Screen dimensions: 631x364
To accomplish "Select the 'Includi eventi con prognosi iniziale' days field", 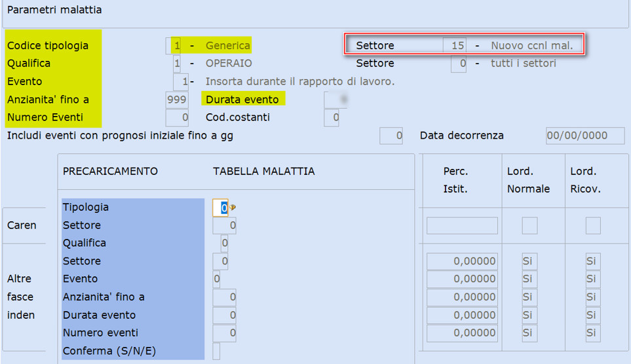I will pos(391,136).
